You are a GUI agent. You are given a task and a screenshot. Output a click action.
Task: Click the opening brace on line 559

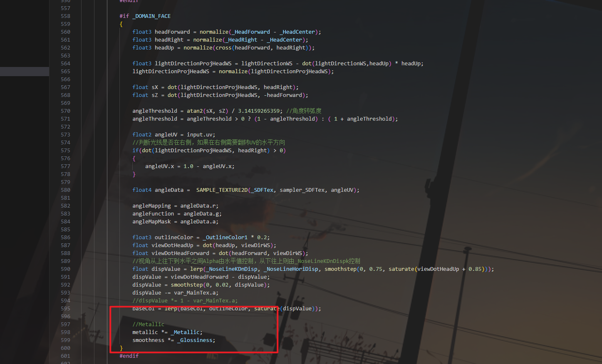click(x=121, y=24)
